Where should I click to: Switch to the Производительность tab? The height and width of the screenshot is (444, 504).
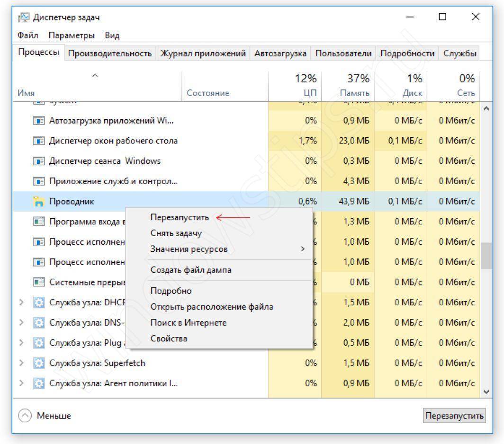[110, 53]
